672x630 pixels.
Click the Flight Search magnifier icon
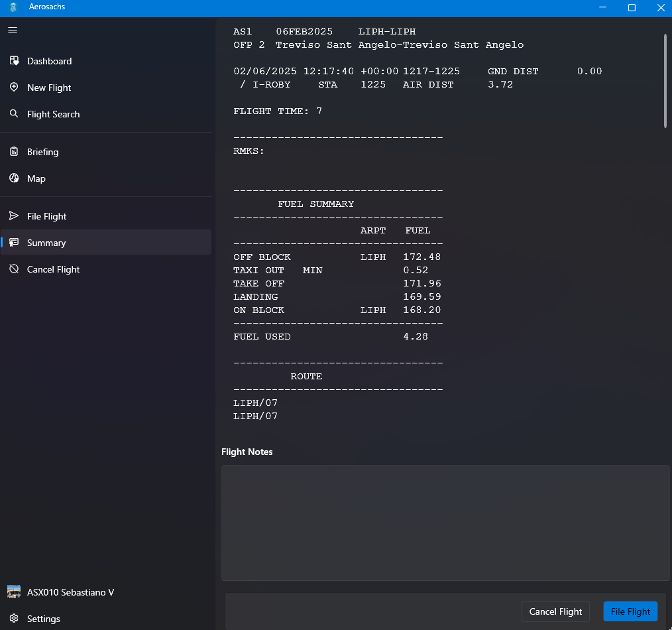click(14, 114)
